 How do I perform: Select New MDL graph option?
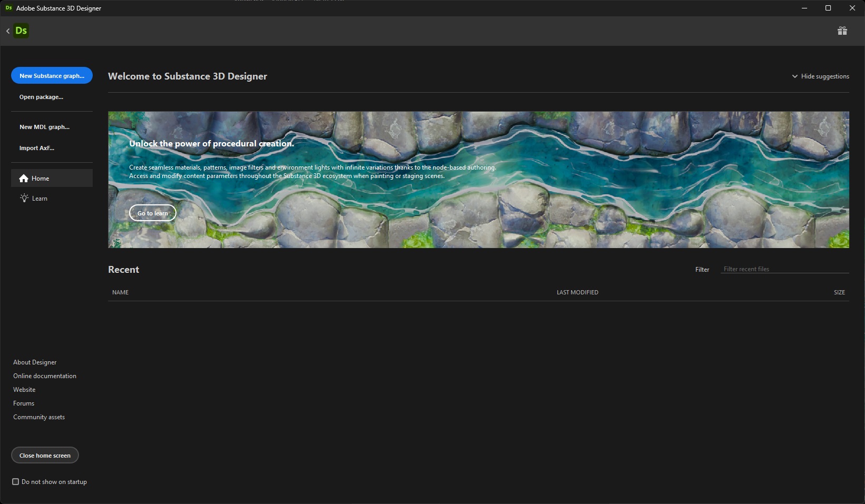(44, 127)
